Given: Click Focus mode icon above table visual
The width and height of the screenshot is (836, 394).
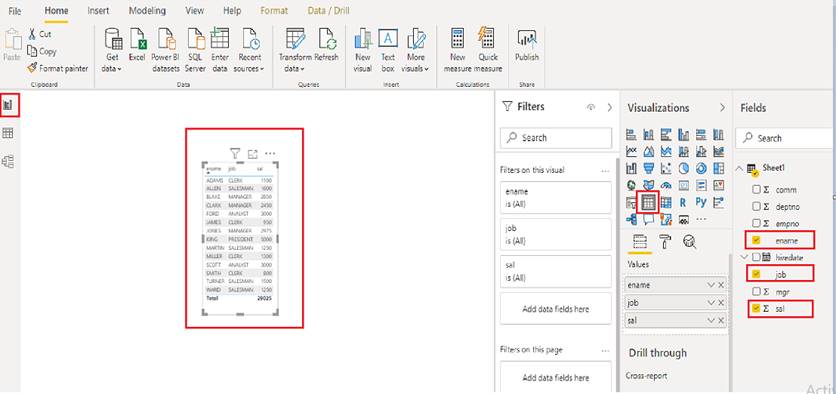Looking at the screenshot, I should click(x=253, y=154).
